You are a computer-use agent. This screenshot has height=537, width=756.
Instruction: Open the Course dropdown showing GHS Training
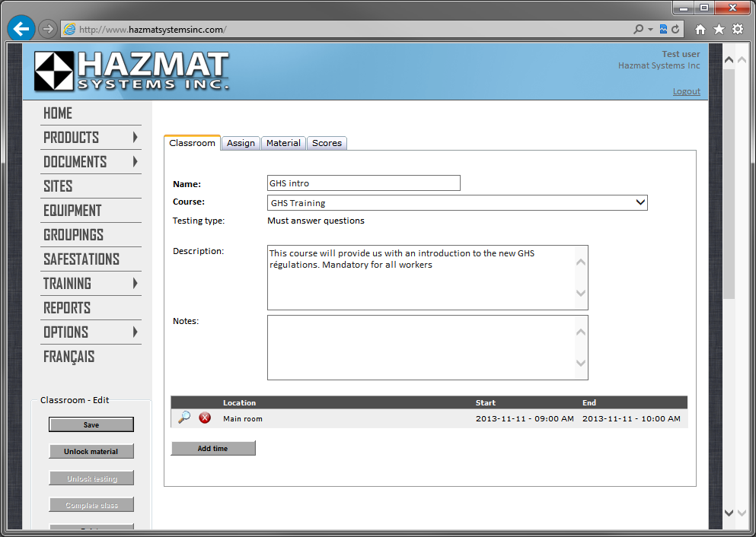click(457, 202)
